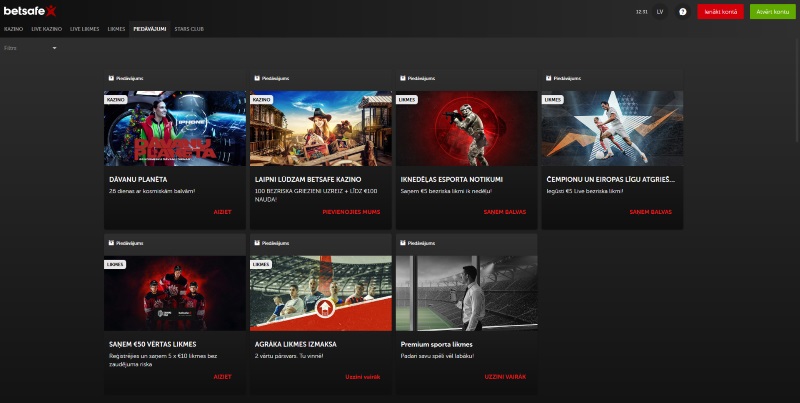
Task: Open the hockey players banner image
Action: (x=175, y=293)
